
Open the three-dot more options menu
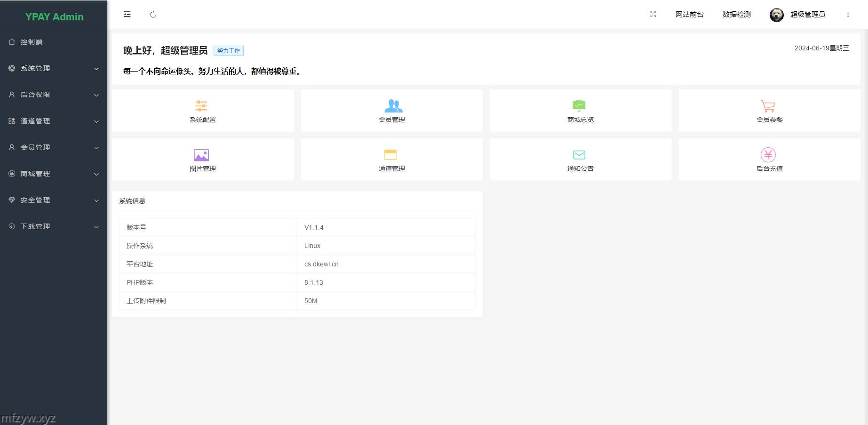848,15
